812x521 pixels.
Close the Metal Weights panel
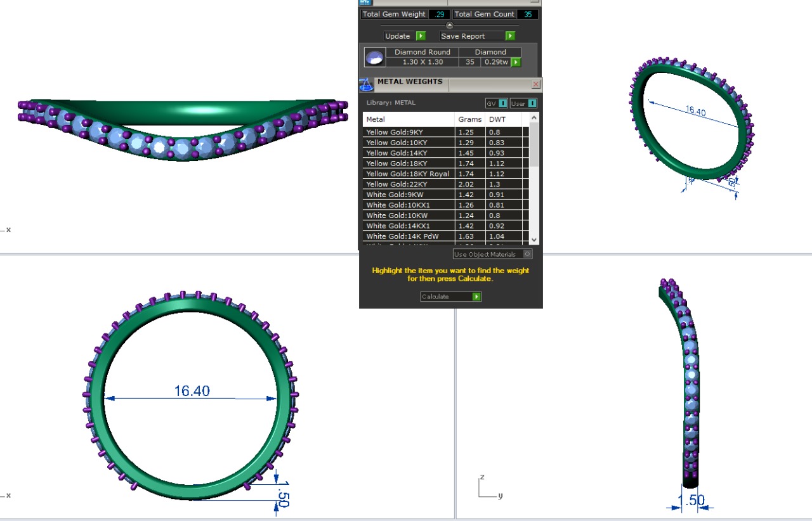tap(535, 84)
